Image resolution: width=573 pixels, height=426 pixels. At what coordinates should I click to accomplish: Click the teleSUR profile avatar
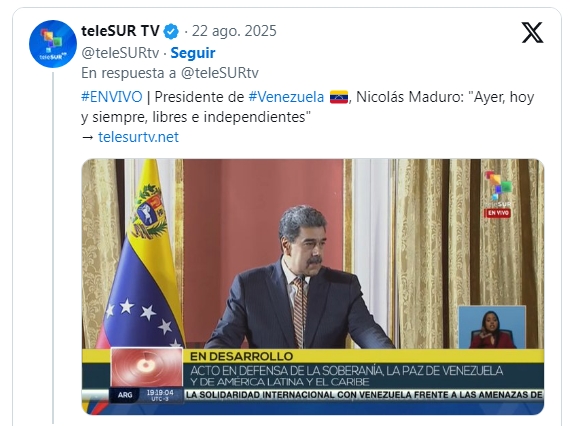click(x=53, y=44)
